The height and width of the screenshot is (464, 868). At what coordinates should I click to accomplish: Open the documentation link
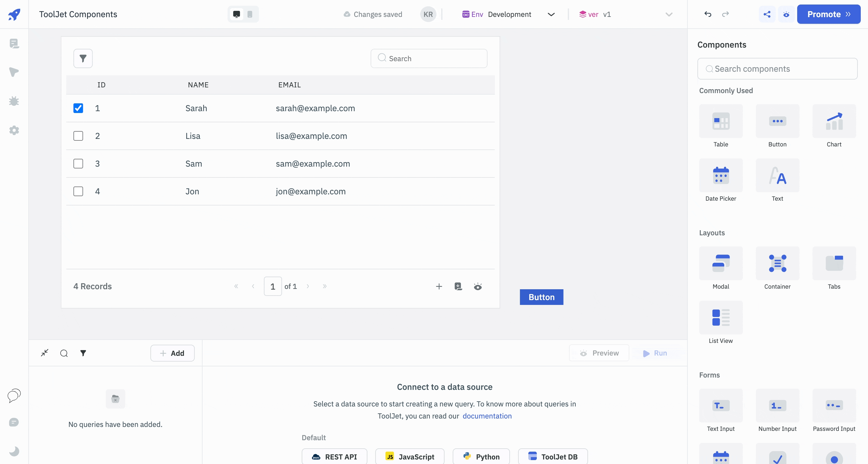pyautogui.click(x=487, y=416)
